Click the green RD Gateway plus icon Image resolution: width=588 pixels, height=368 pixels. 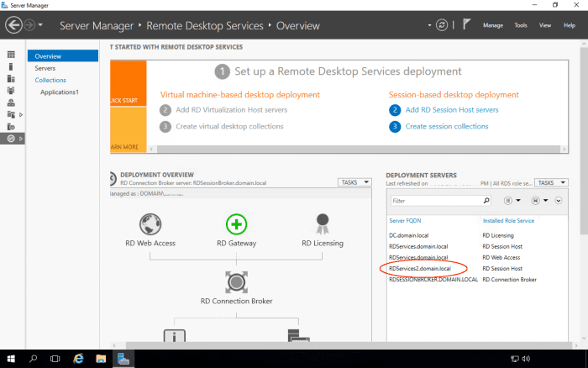click(236, 224)
